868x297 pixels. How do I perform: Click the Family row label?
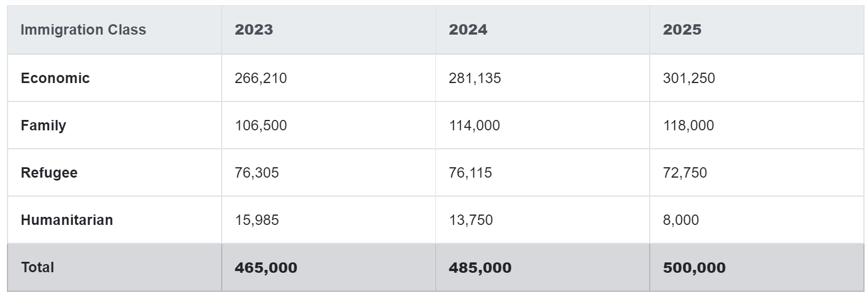43,126
